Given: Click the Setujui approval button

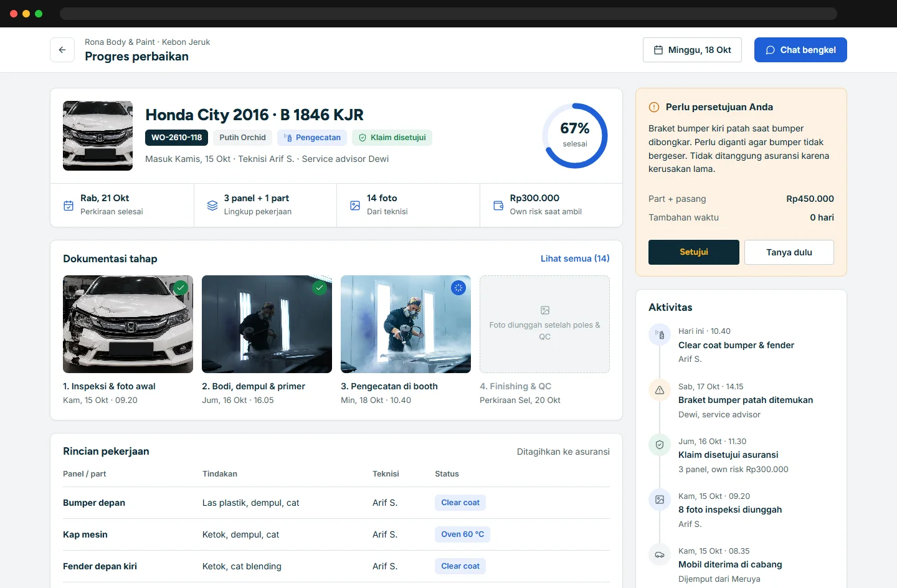Looking at the screenshot, I should (x=694, y=252).
